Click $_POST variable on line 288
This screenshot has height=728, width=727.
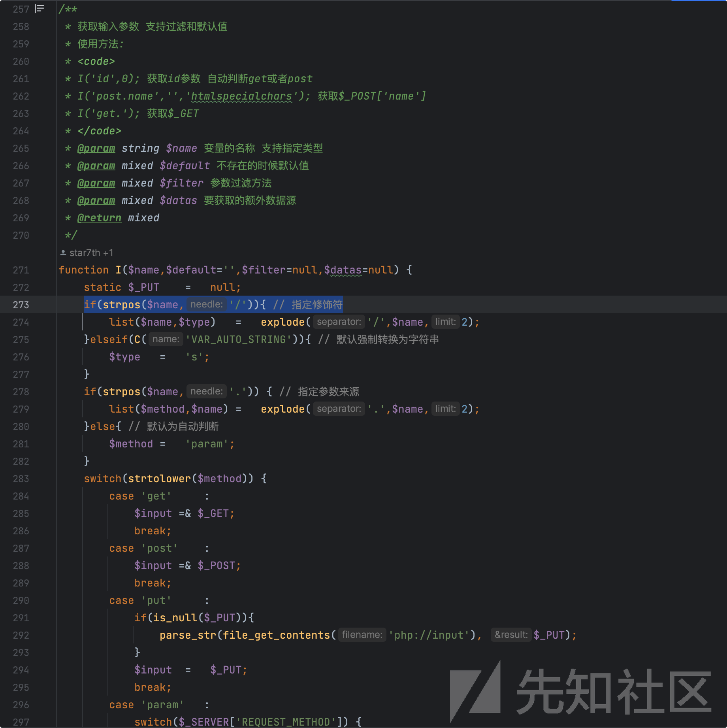click(217, 566)
